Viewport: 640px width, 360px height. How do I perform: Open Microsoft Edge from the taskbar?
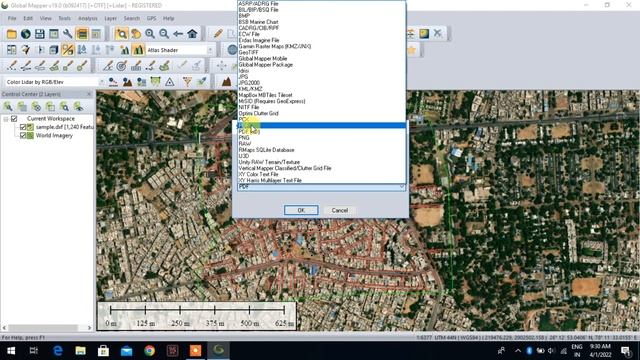58,351
